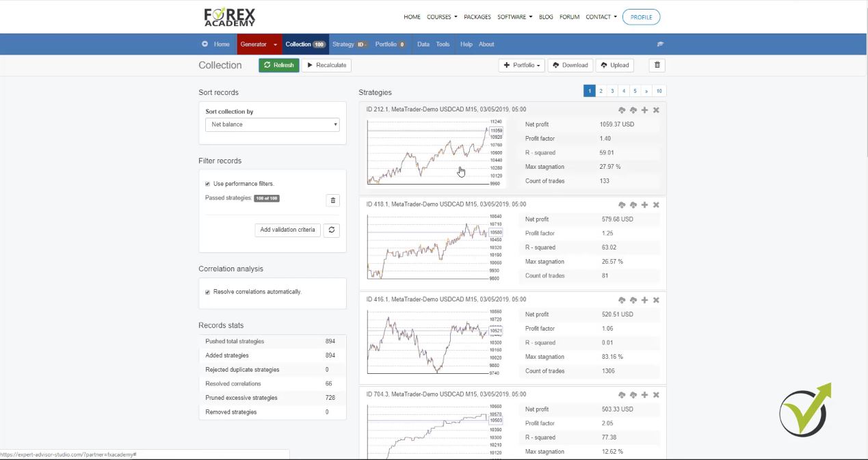Expand the Generator dropdown arrow
Screen dimensions: 868x460
tap(276, 44)
